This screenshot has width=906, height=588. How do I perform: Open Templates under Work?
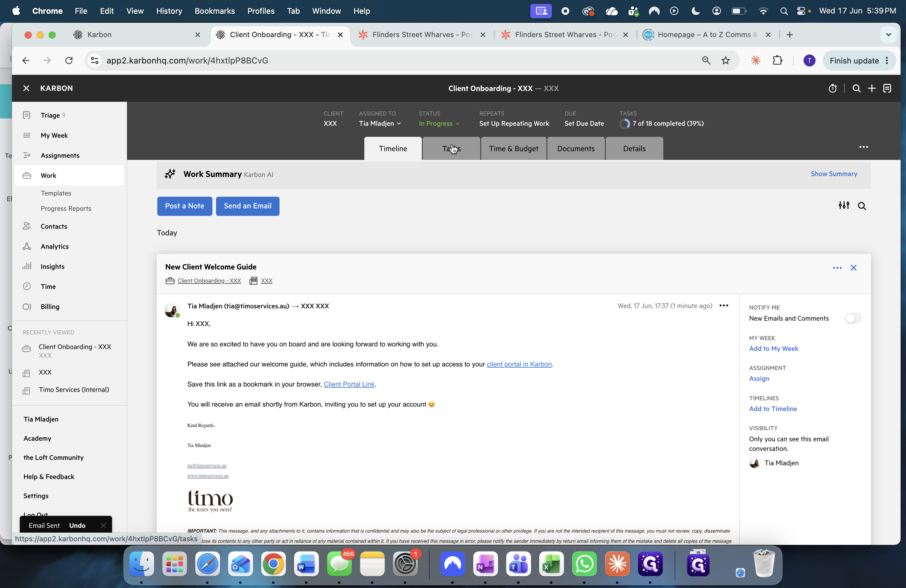point(56,193)
